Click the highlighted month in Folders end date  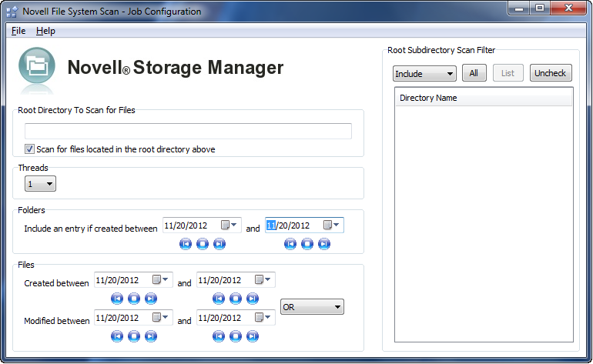point(271,225)
